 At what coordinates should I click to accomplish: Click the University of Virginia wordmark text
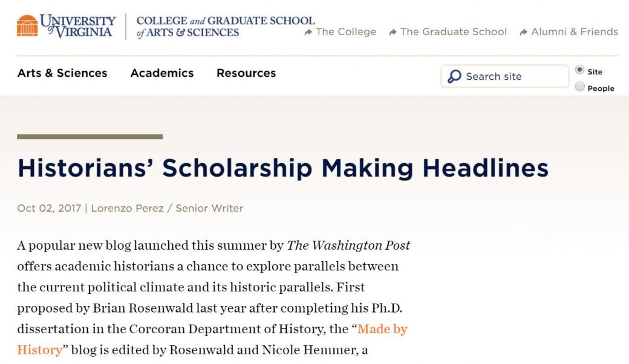tap(77, 26)
